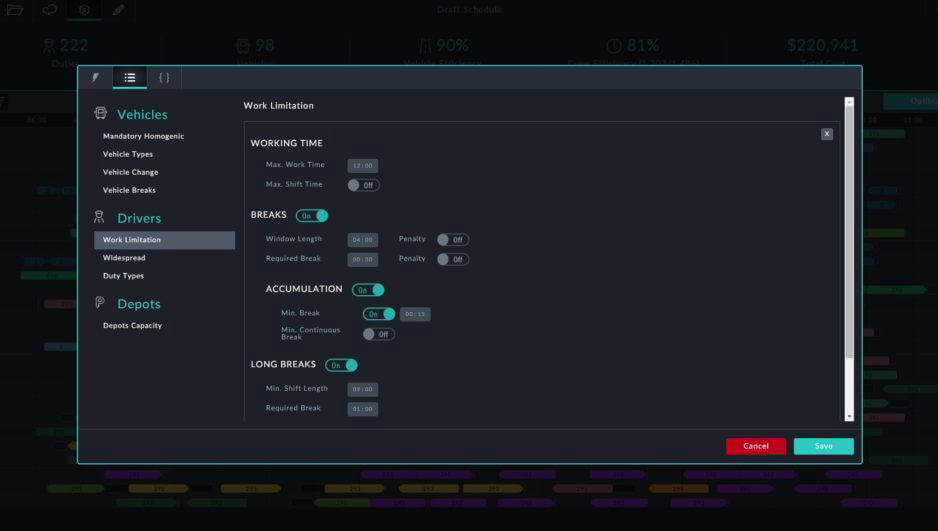Screen dimensions: 938x531
Task: Click the settings gear icon in top toolbar
Action: point(84,10)
